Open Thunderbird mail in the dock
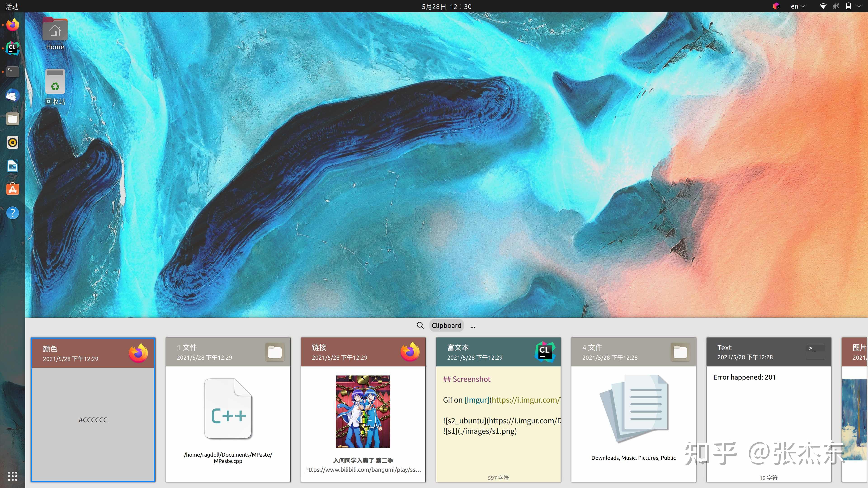Screen dimensions: 868x488 point(13,95)
